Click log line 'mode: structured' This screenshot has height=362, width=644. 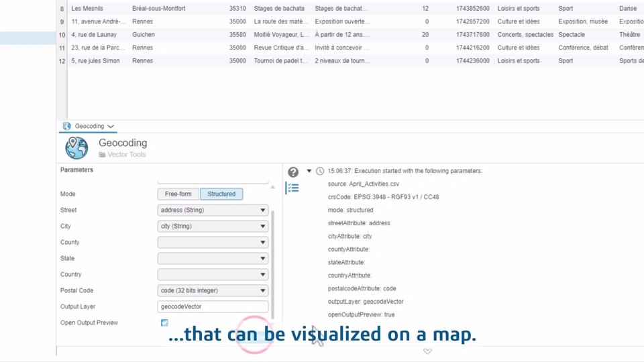tap(350, 210)
